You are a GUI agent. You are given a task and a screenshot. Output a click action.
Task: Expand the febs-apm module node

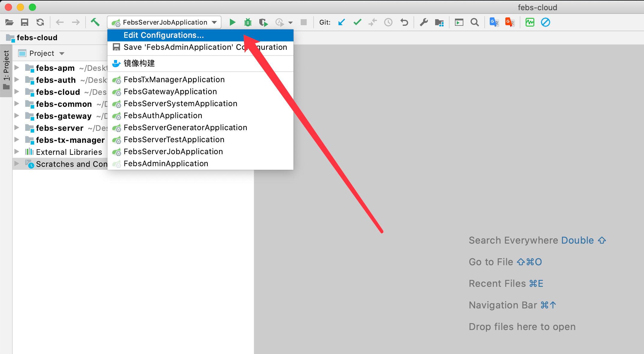(x=17, y=68)
